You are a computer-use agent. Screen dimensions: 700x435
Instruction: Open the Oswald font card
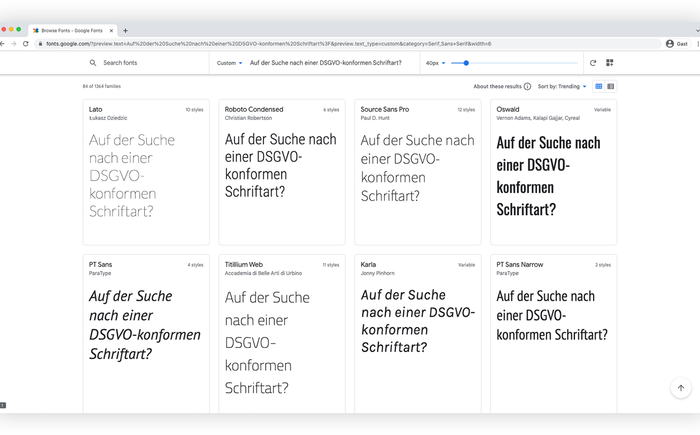coord(554,172)
